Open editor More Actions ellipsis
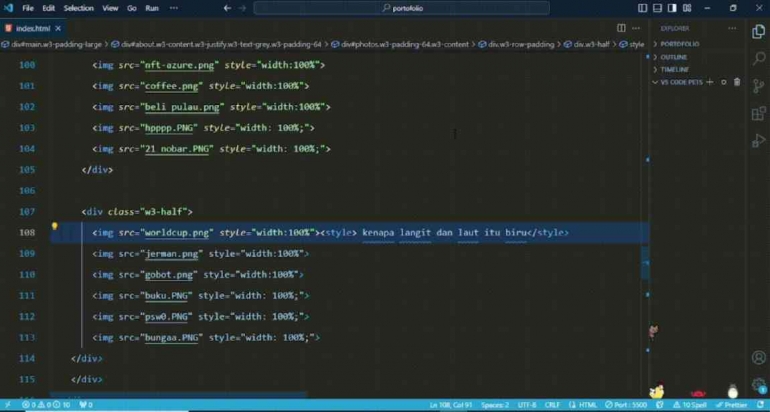The image size is (770, 412). tap(636, 28)
